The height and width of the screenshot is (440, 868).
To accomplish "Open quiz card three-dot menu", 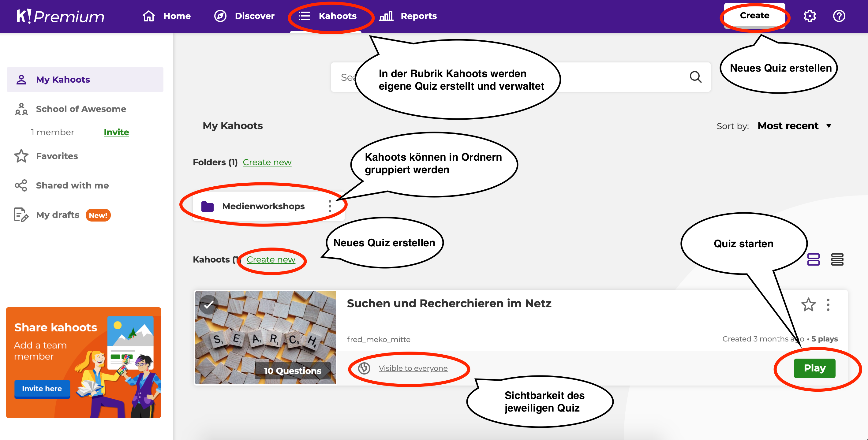I will [828, 304].
